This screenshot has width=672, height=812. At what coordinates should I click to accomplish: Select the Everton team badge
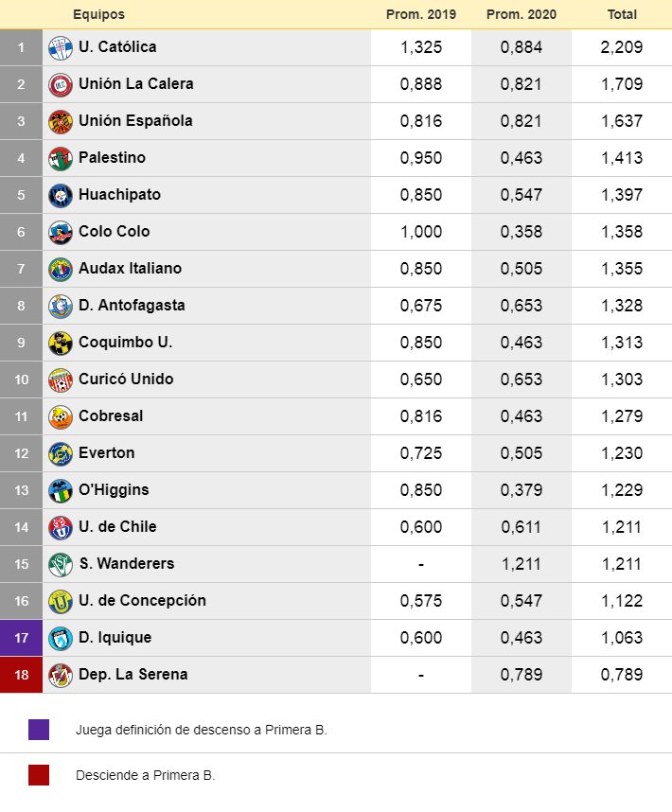click(61, 453)
